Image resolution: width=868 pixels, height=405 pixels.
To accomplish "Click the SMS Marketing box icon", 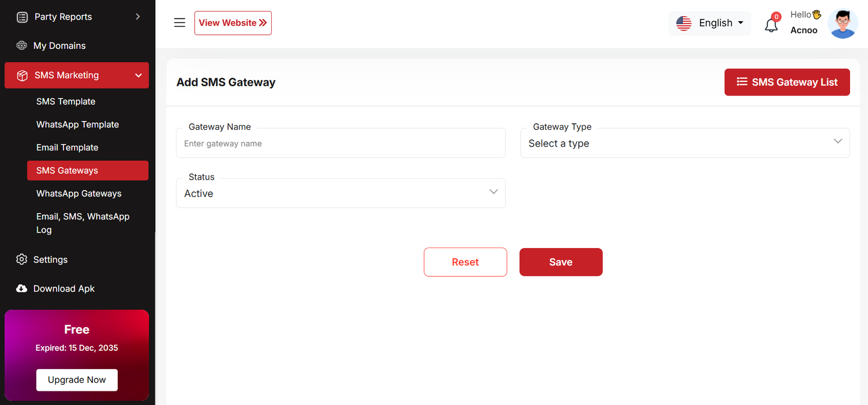I will coord(22,75).
